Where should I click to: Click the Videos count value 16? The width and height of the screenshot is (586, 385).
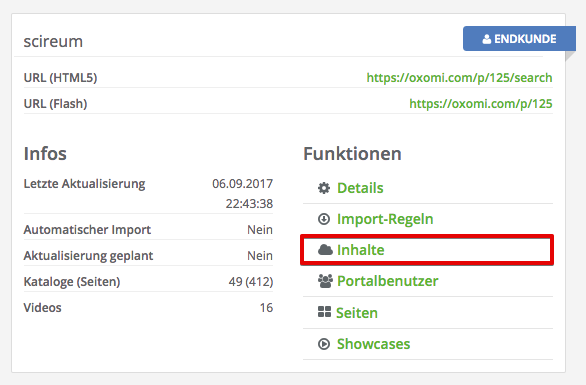tap(266, 307)
